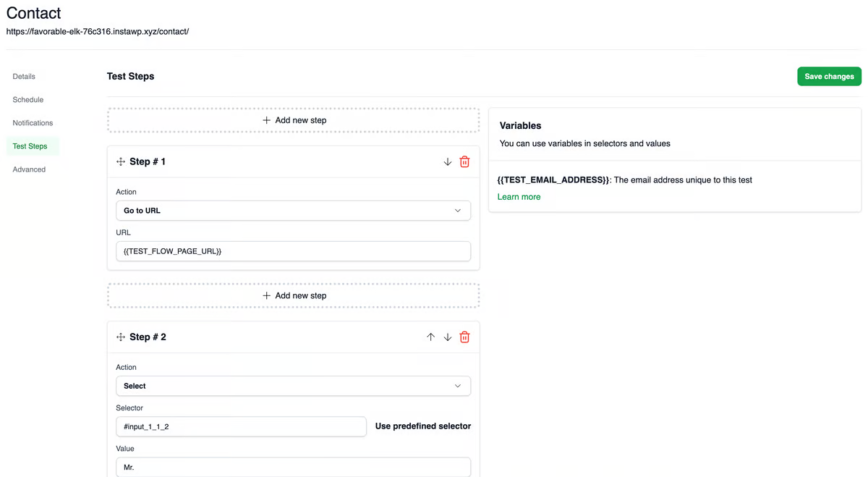868x477 pixels.
Task: Move Step # 2 up with the arrow icon
Action: [430, 337]
